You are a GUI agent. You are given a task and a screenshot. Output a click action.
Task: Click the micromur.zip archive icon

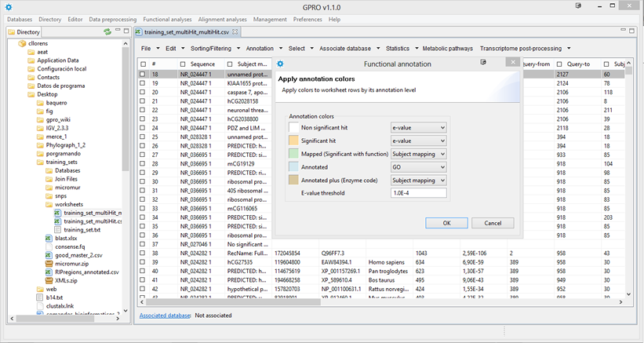tap(49, 263)
